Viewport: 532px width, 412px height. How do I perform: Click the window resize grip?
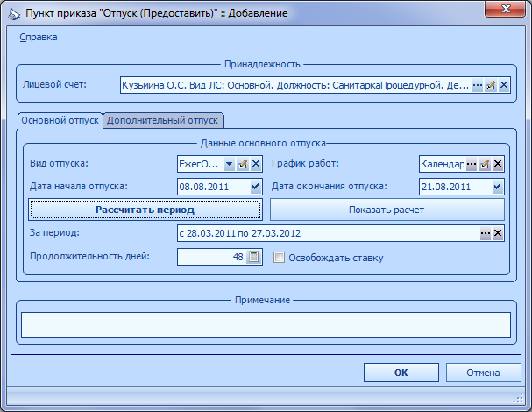(x=518, y=398)
